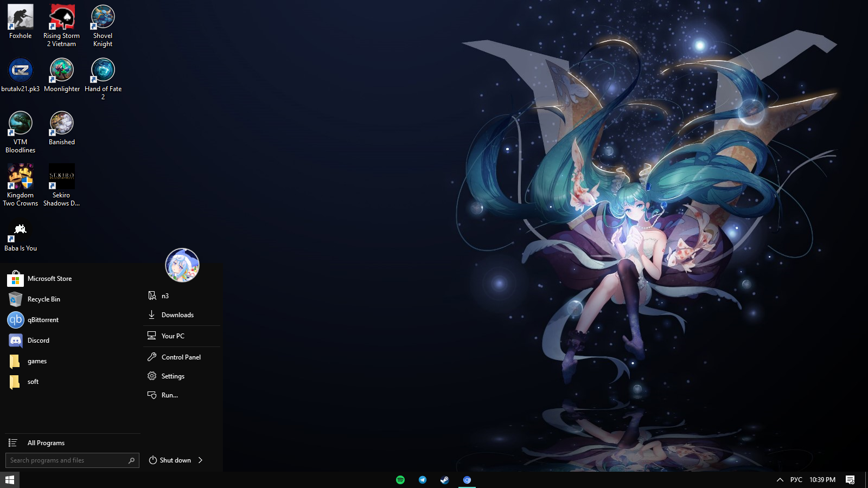Viewport: 868px width, 488px height.
Task: Open the Shovel Knight desktop icon
Action: (103, 25)
